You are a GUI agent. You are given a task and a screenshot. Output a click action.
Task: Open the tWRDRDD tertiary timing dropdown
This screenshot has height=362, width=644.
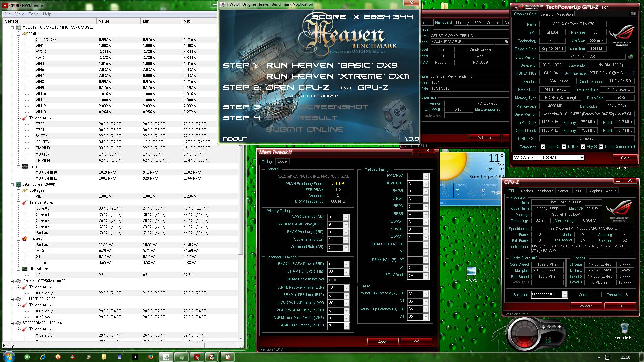(x=426, y=176)
